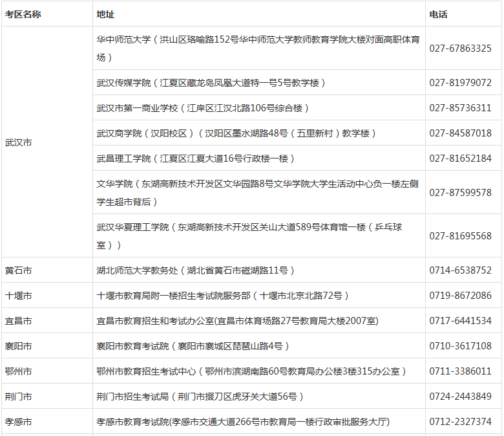Click the 宜昌市教育招生和考试办公室 address cell

258,320
